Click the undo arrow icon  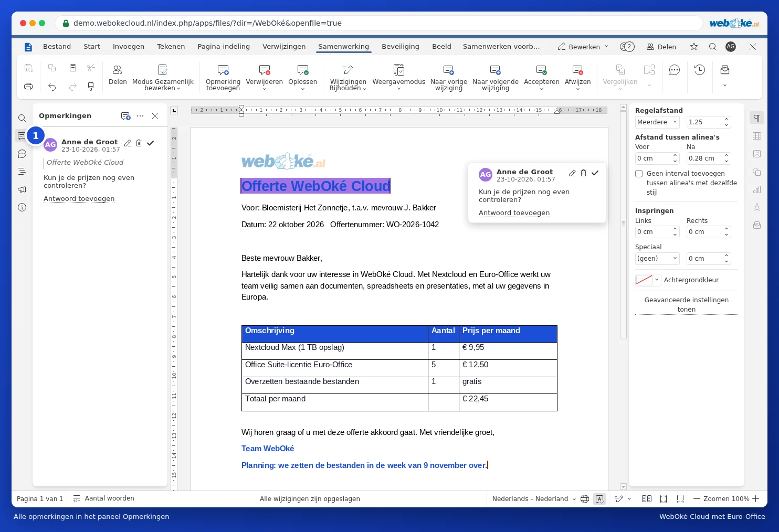52,87
